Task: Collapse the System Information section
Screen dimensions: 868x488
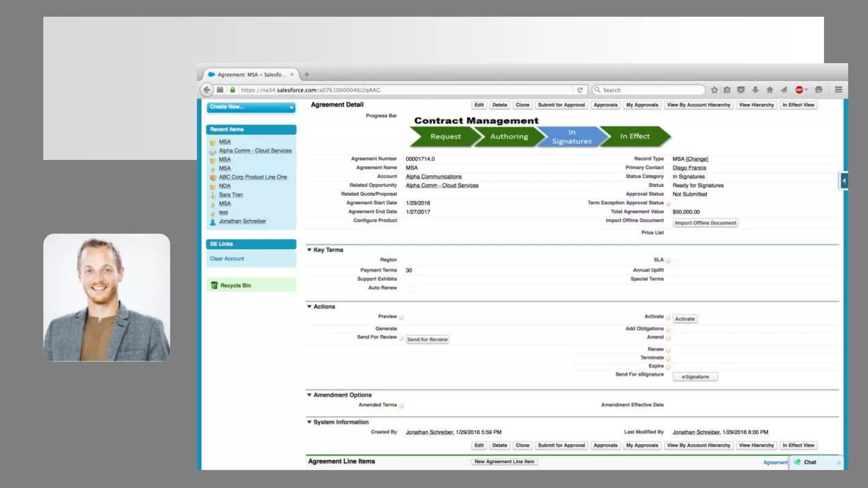Action: (x=309, y=422)
